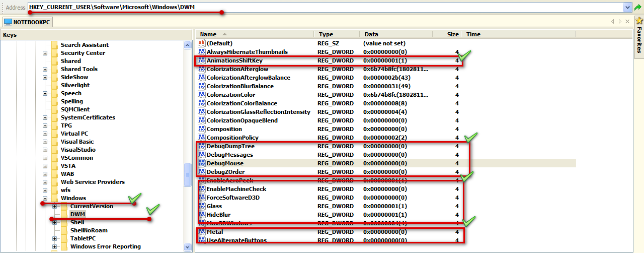644x253 pixels.
Task: Click the Keys panel header
Action: [x=96, y=35]
